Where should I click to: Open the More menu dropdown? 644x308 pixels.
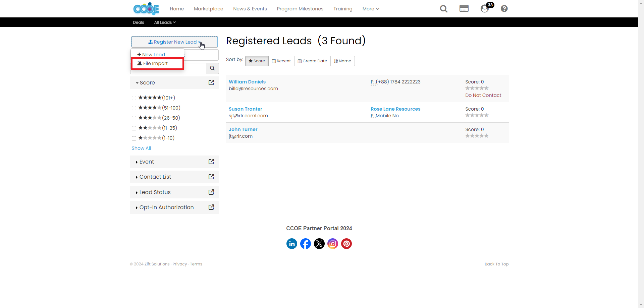click(371, 9)
